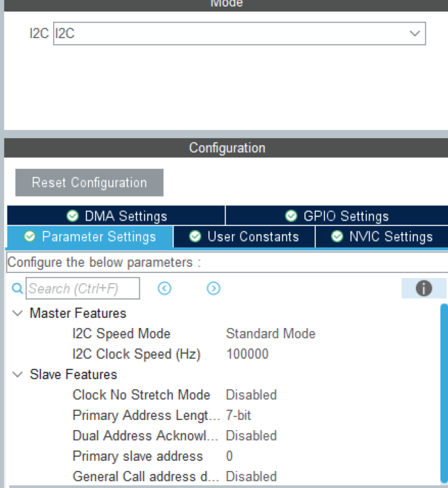Click the parameter search input field
Image resolution: width=448 pixels, height=488 pixels.
coord(83,289)
